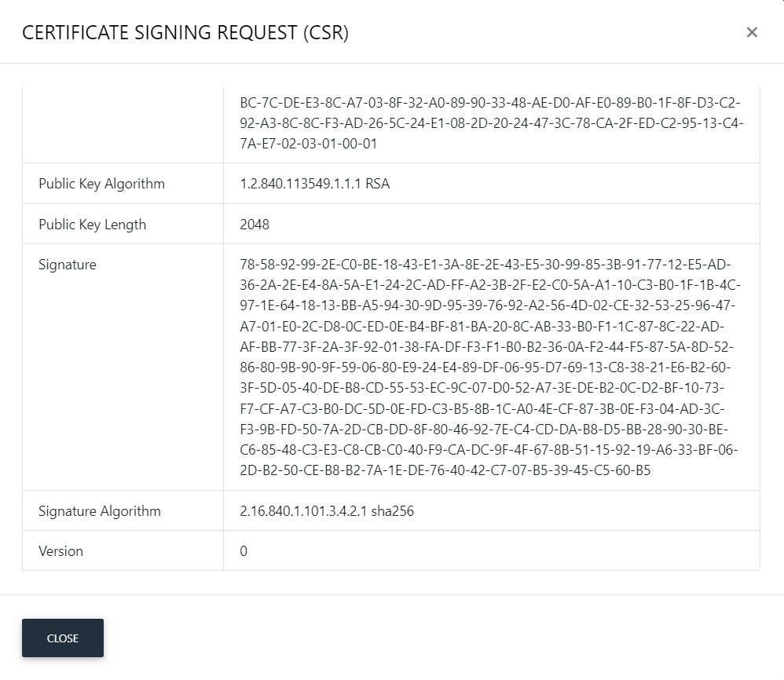
Task: Click the public key line ending 7A-E7-02-03-01-00-01
Action: click(x=309, y=144)
